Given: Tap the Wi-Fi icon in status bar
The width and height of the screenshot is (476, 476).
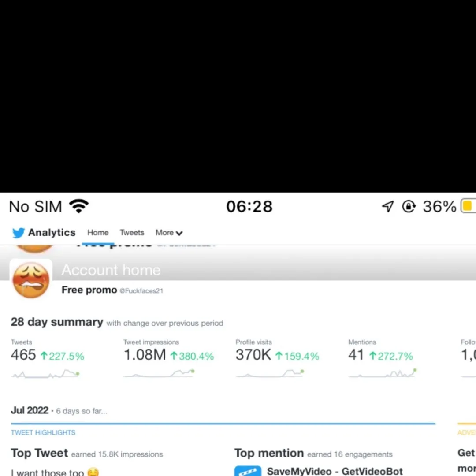Looking at the screenshot, I should (x=78, y=205).
